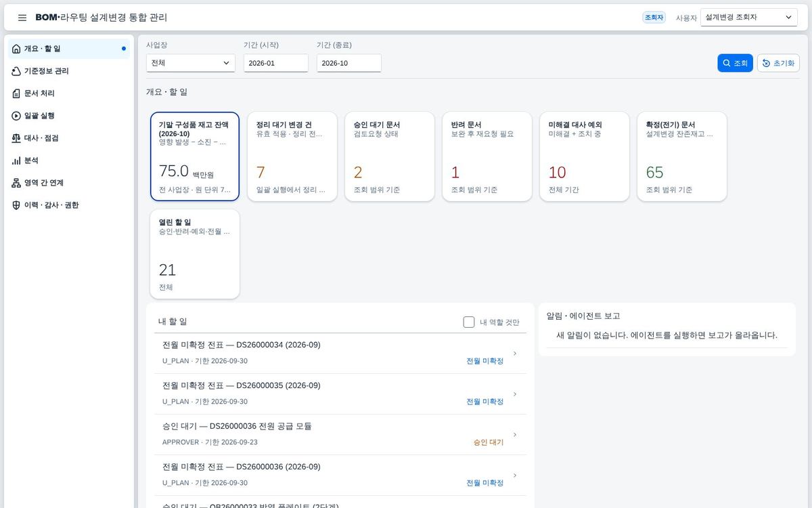Image resolution: width=812 pixels, height=508 pixels.
Task: Open 일괄 실행 menu item
Action: click(x=69, y=116)
